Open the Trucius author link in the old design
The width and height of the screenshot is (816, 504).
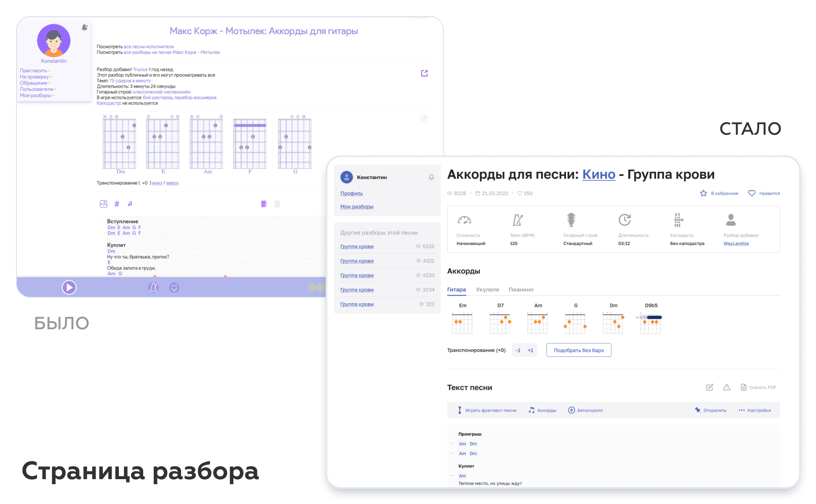tap(140, 69)
